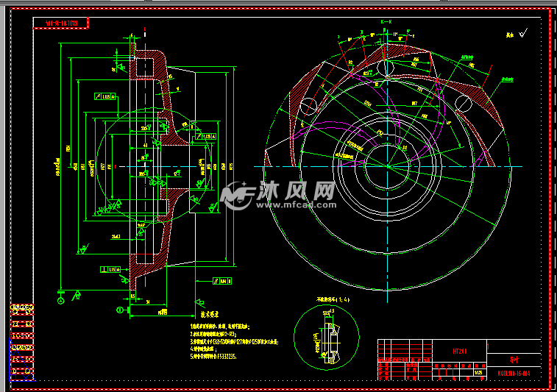Click the red drawing number under 导叶
The width and height of the screenshot is (557, 392).
click(x=514, y=373)
